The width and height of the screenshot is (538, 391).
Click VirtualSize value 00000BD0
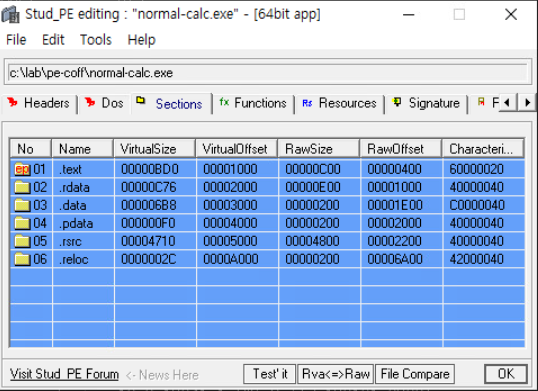pyautogui.click(x=150, y=169)
